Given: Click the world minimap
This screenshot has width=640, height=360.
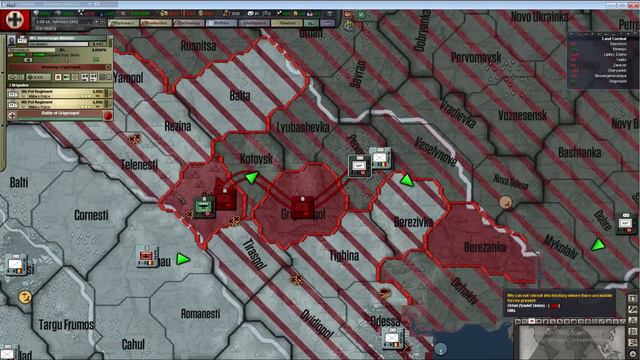Looking at the screenshot, I should pos(571,343).
